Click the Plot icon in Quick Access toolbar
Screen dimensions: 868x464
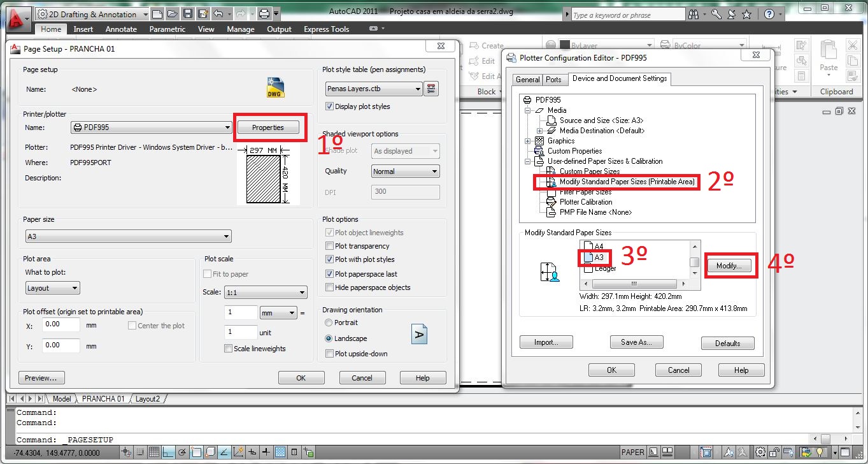pyautogui.click(x=264, y=13)
